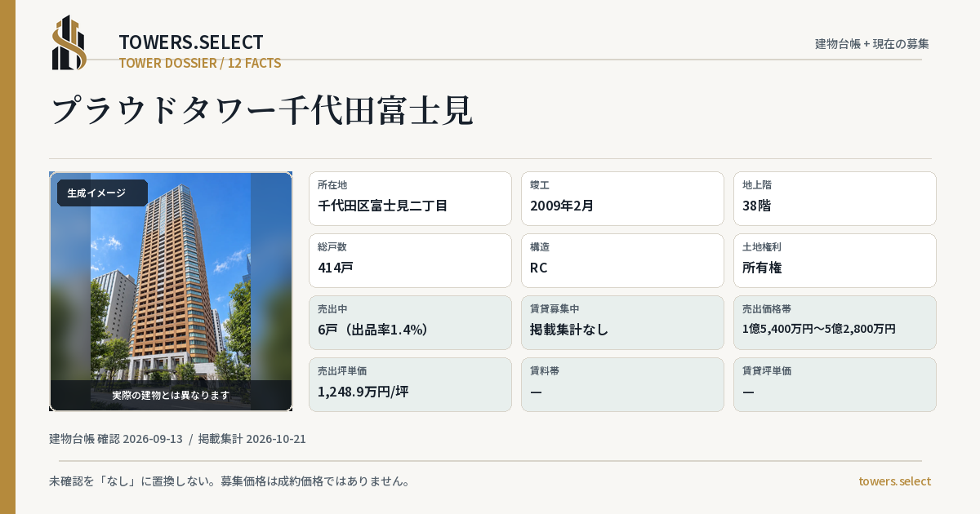Click the 土地権利 card showing 所有権
The height and width of the screenshot is (514, 980).
pyautogui.click(x=835, y=260)
